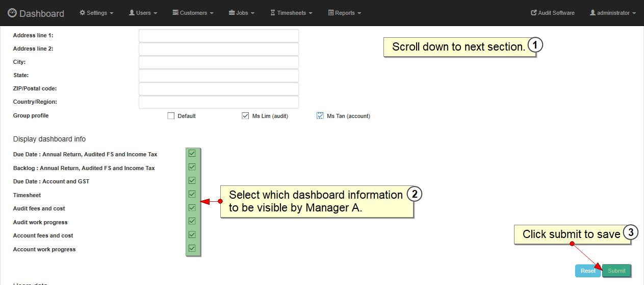Viewport: 644px width, 285px height.
Task: Enable the Default group profile checkbox
Action: (x=171, y=116)
